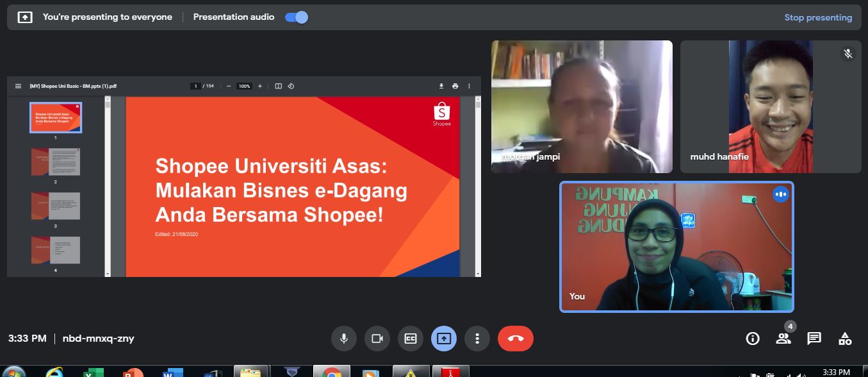This screenshot has width=868, height=377.
Task: Click the present screen button
Action: tap(444, 339)
